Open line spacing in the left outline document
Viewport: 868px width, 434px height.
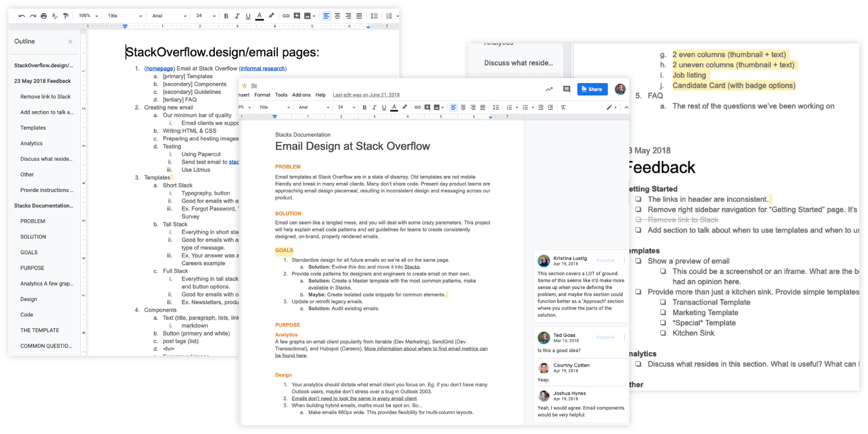[374, 16]
